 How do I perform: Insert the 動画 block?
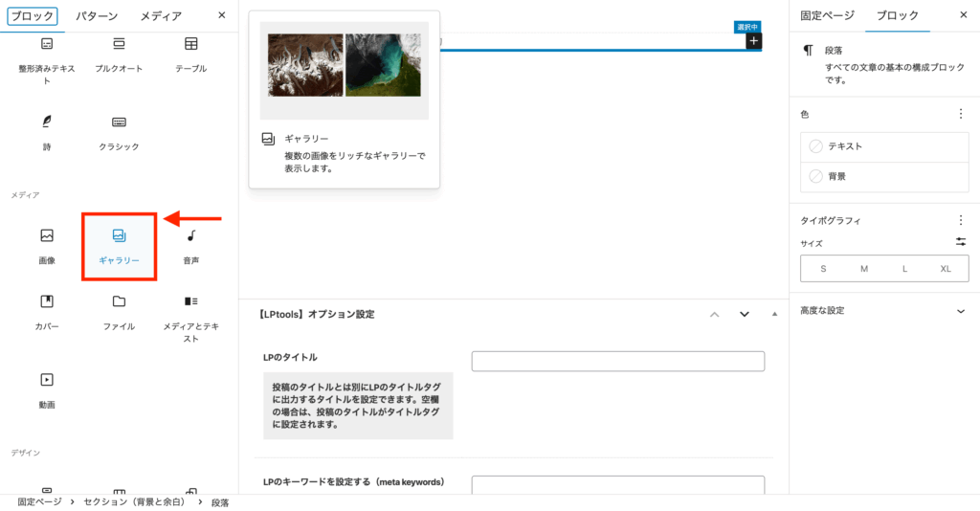coord(47,390)
